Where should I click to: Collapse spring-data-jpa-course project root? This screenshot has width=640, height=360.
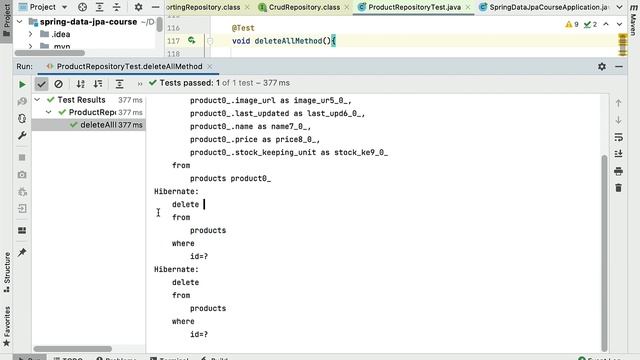[20, 22]
